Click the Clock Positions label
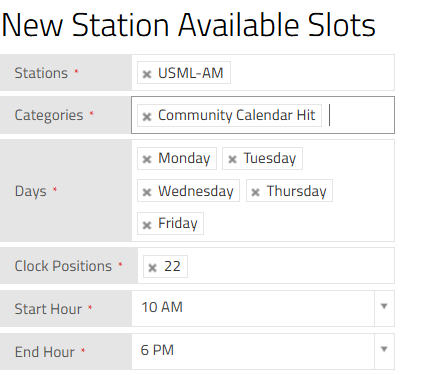 (x=63, y=266)
